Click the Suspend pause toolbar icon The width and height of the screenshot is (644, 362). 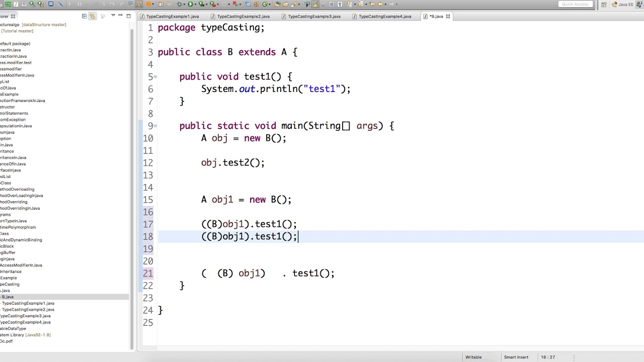pyautogui.click(x=79, y=4)
